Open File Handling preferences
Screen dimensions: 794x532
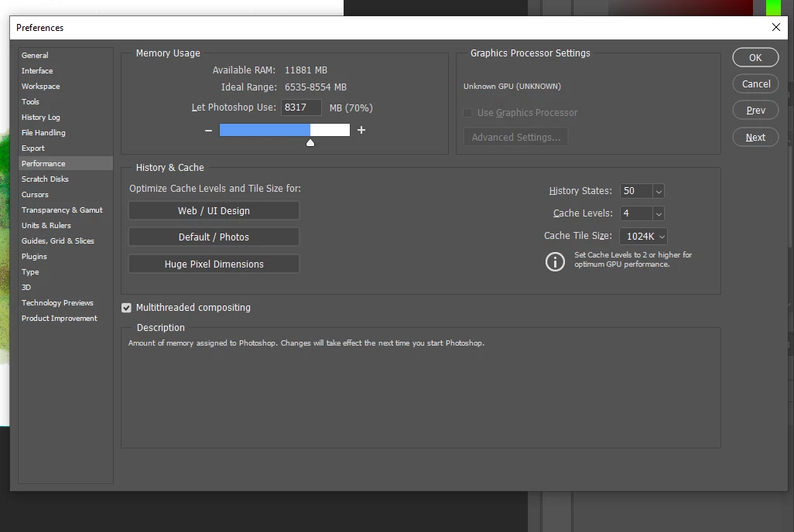[65, 133]
